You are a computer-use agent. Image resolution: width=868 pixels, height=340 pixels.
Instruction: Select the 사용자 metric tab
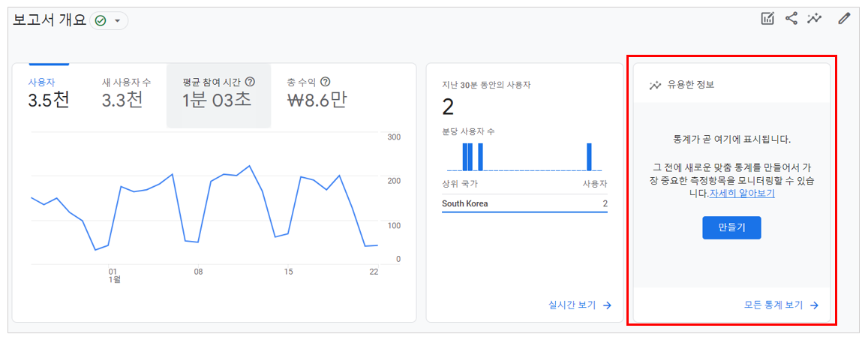click(49, 95)
